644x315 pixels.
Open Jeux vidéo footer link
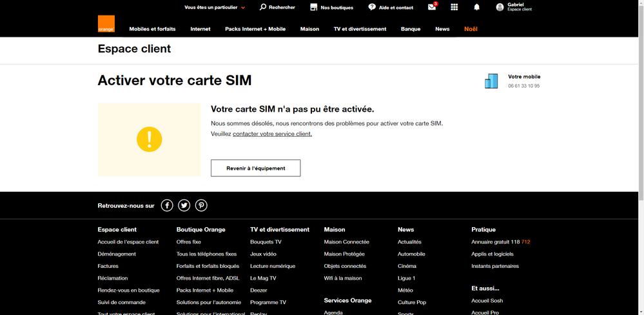coord(263,254)
